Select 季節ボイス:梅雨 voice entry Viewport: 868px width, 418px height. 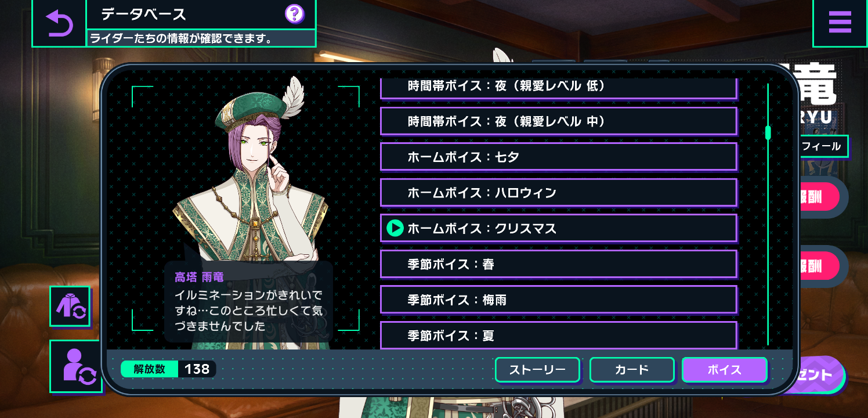coord(559,300)
